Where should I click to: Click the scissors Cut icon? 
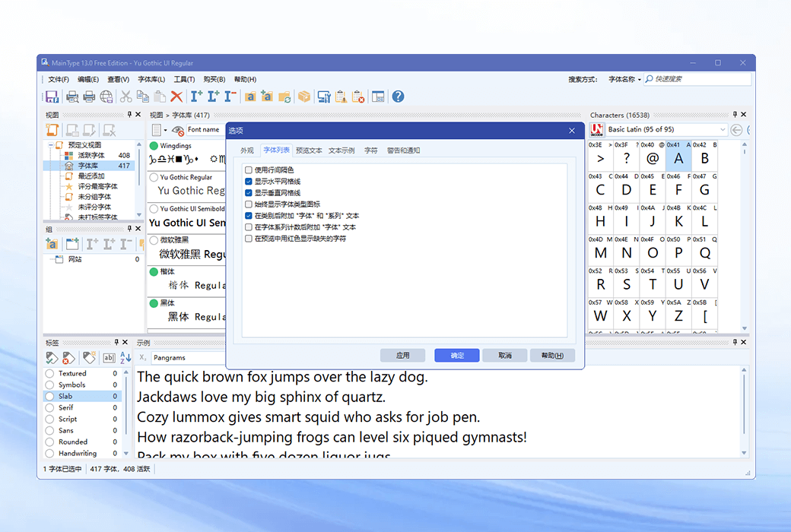pyautogui.click(x=126, y=97)
